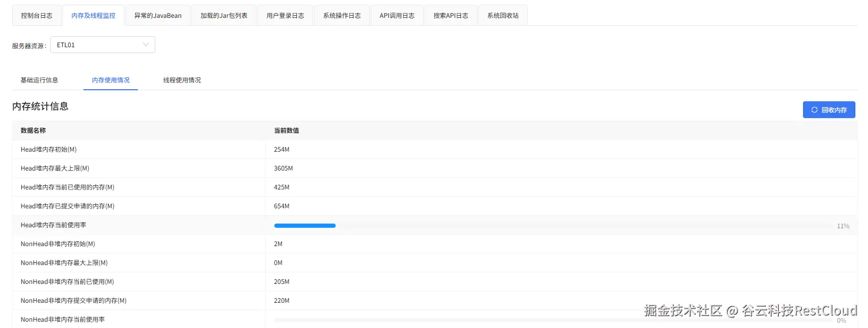Screen dimensions: 868x328
Task: Select the 内存及线程监控 tab
Action: pyautogui.click(x=93, y=15)
